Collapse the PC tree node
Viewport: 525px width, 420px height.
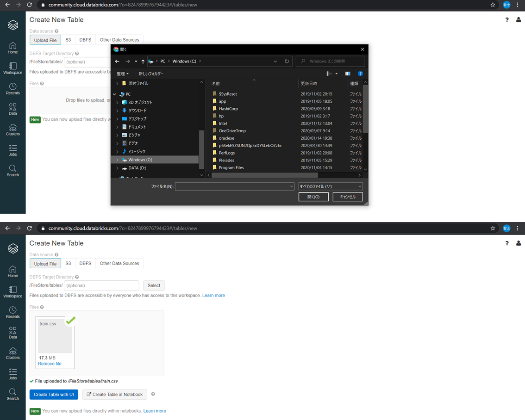tap(114, 94)
